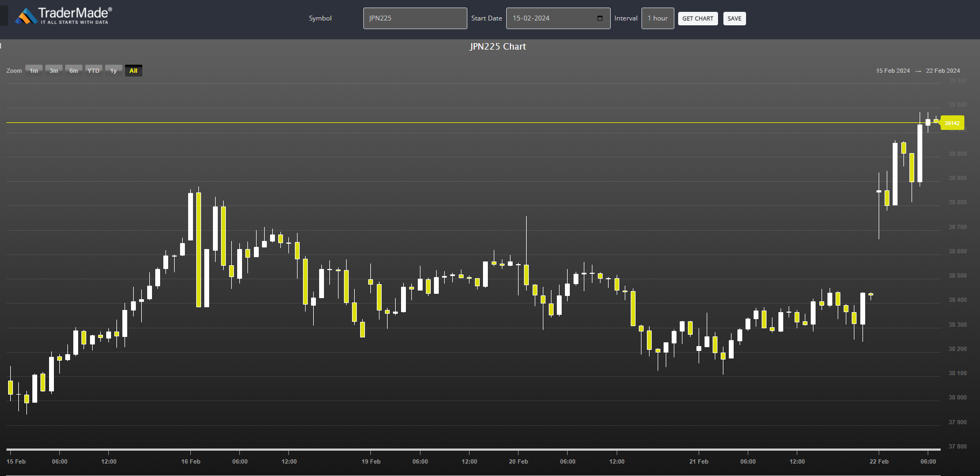Click the 38 000 price axis label
The height and width of the screenshot is (476, 980).
[x=957, y=397]
